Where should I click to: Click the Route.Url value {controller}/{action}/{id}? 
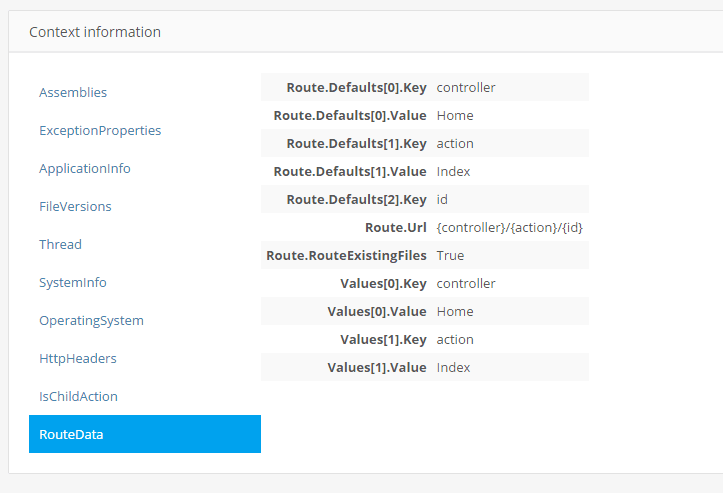point(509,227)
